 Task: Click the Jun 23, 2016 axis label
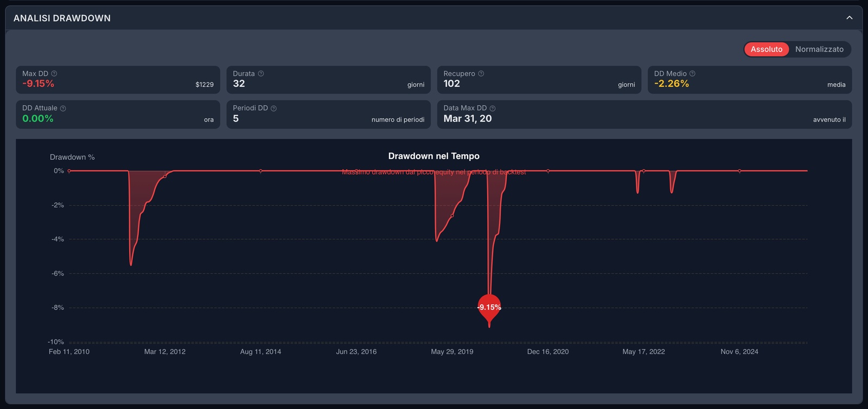(356, 352)
